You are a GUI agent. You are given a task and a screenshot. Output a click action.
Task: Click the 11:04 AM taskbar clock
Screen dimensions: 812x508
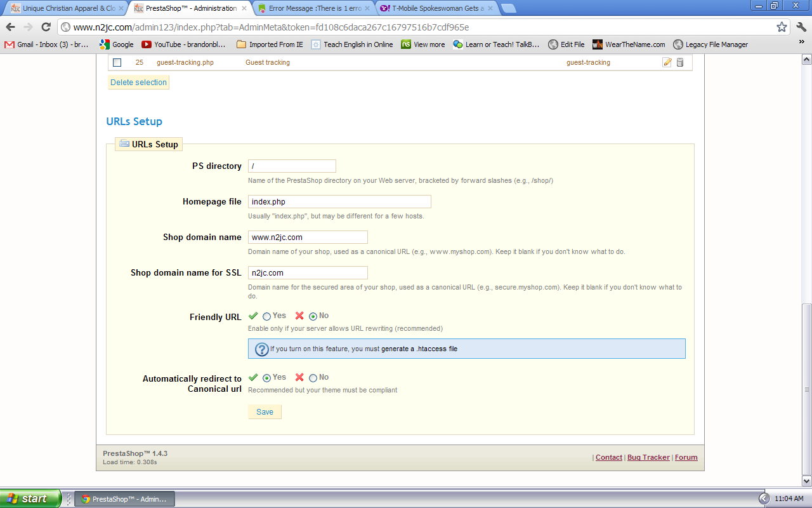coord(789,499)
